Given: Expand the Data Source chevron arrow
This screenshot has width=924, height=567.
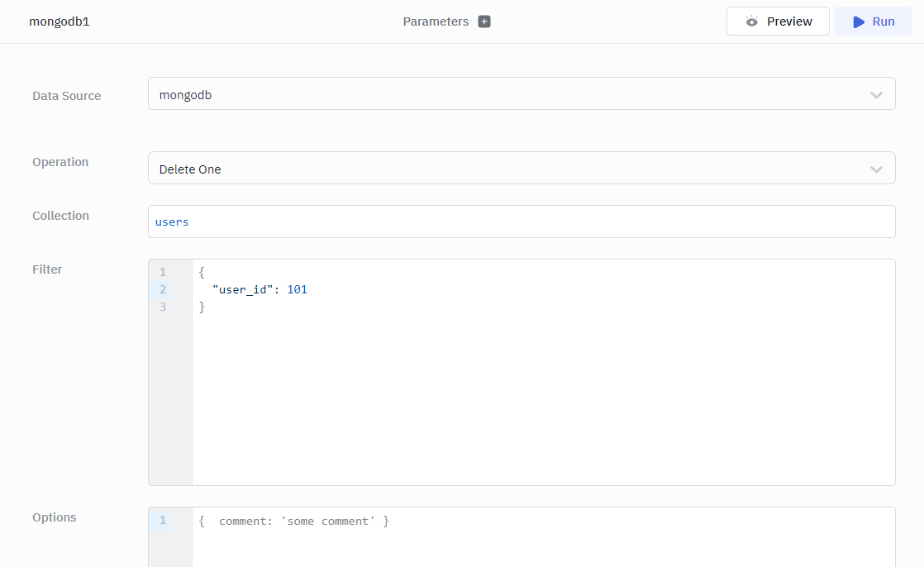Looking at the screenshot, I should tap(876, 95).
